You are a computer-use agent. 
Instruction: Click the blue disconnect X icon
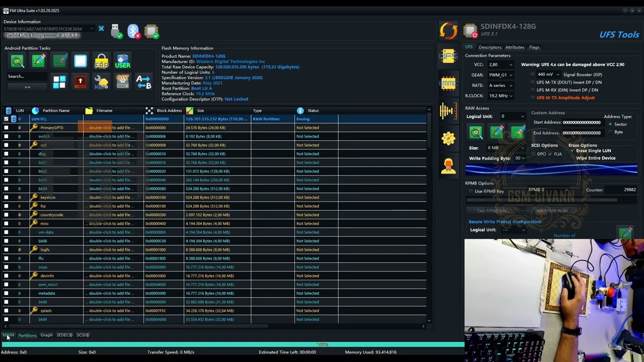point(101,29)
